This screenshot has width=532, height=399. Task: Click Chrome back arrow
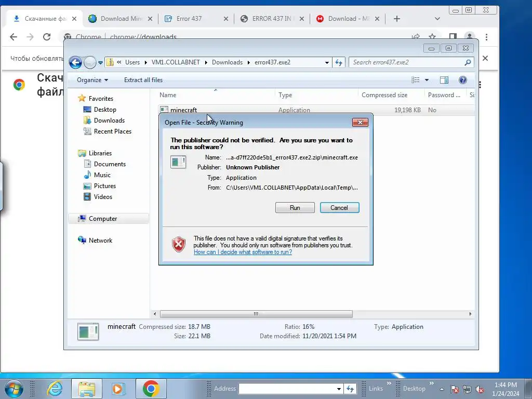click(x=13, y=37)
